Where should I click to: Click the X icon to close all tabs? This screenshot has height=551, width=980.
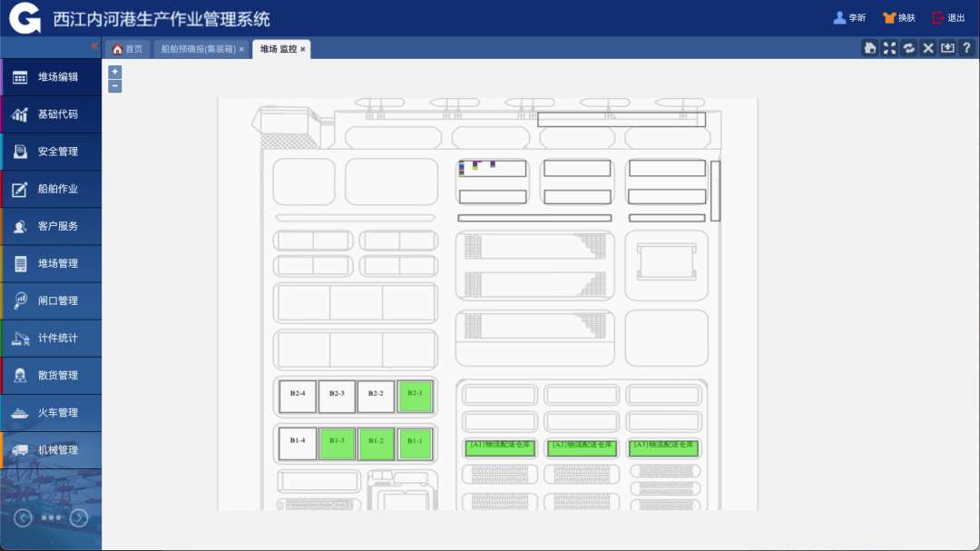(x=928, y=48)
